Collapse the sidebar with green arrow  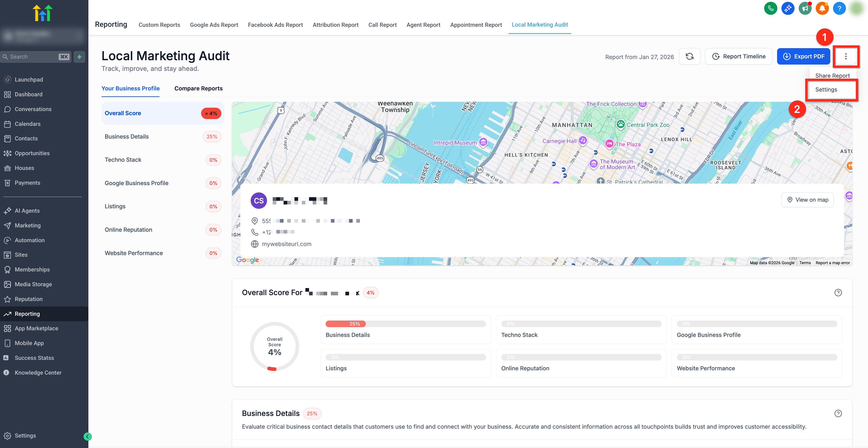coord(87,437)
